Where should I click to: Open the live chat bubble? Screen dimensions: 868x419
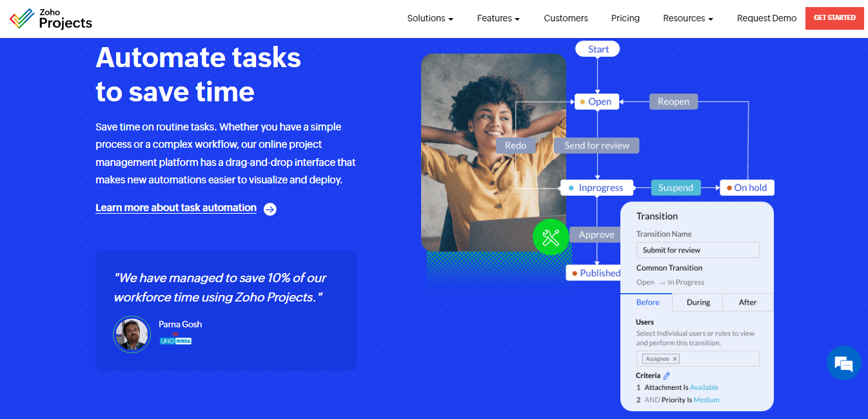[x=844, y=363]
